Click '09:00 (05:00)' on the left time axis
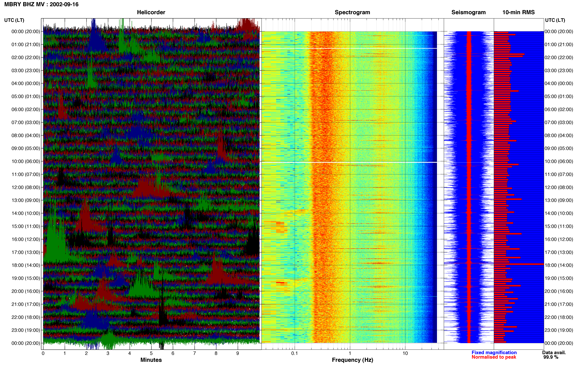 pos(26,148)
